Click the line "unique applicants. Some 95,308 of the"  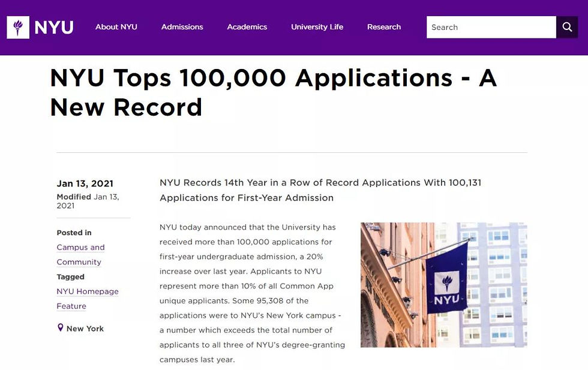(234, 300)
